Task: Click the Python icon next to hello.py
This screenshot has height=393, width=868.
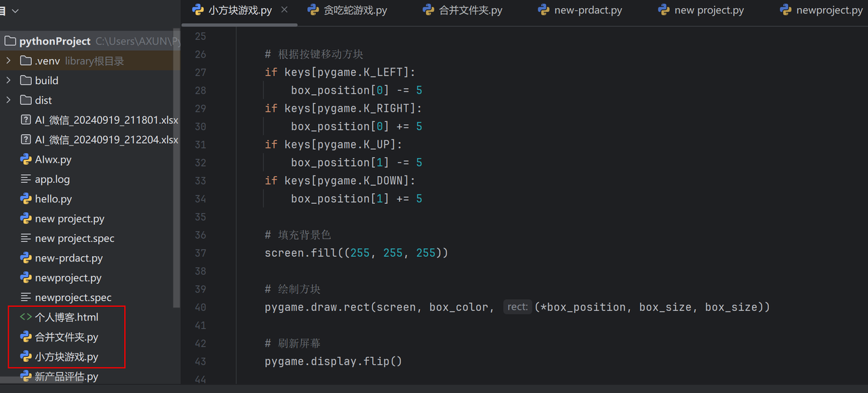Action: coord(26,199)
